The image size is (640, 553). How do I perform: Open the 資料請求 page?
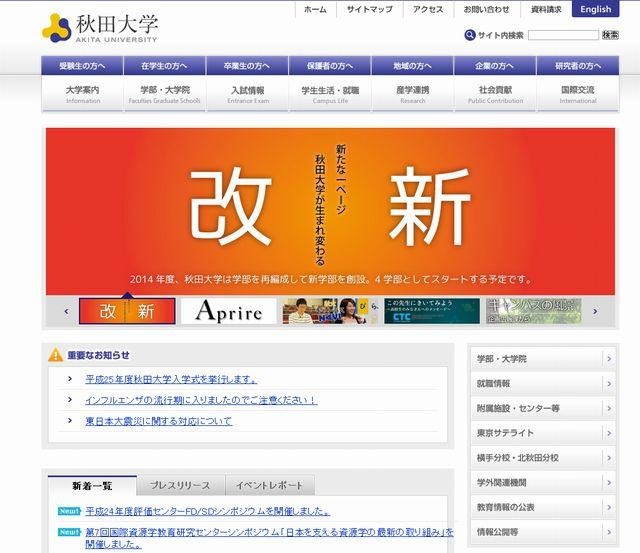click(x=546, y=9)
